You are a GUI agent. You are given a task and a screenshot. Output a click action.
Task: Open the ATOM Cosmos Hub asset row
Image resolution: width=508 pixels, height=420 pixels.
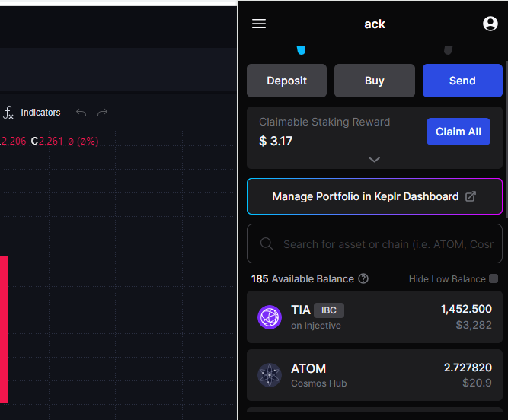[x=375, y=375]
